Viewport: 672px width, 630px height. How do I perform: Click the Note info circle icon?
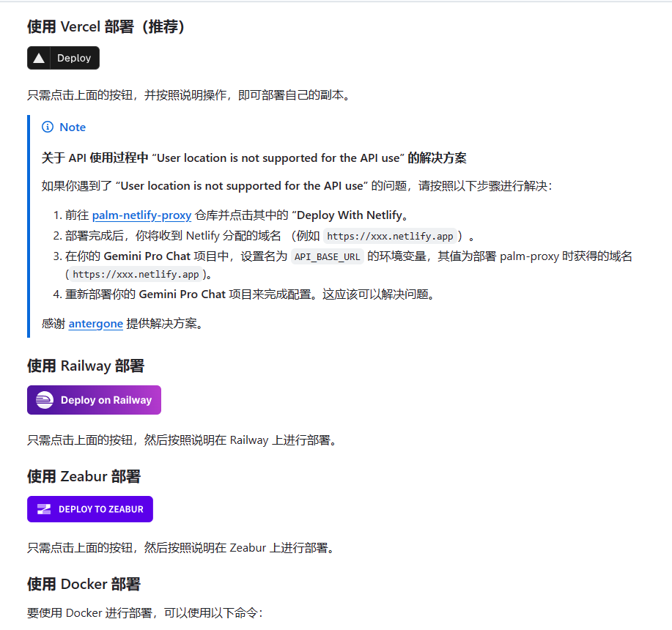tap(48, 127)
